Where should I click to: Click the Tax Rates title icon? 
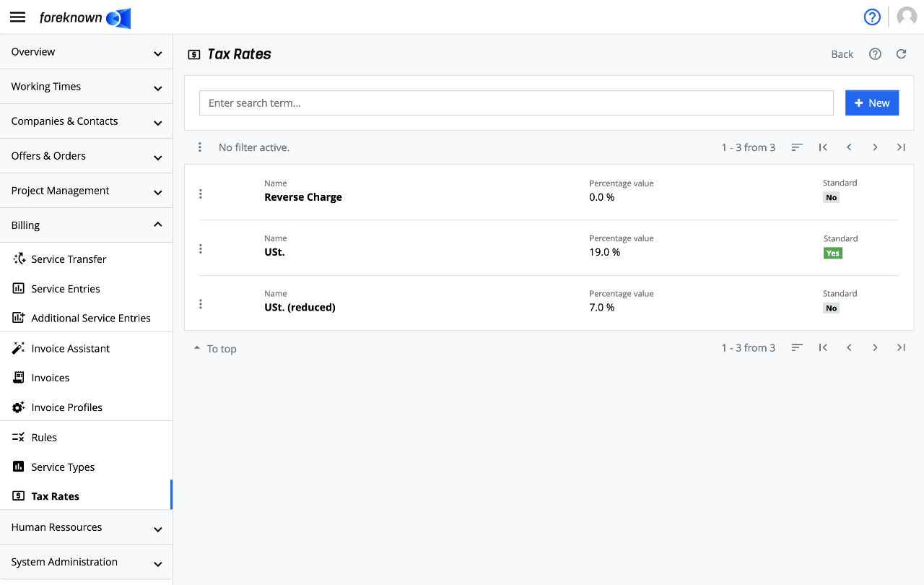[193, 54]
